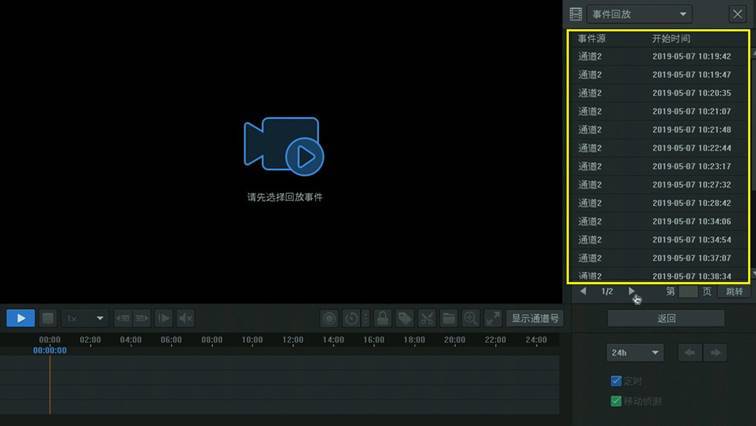
Task: Enter full screen with the expand icon
Action: pyautogui.click(x=493, y=319)
